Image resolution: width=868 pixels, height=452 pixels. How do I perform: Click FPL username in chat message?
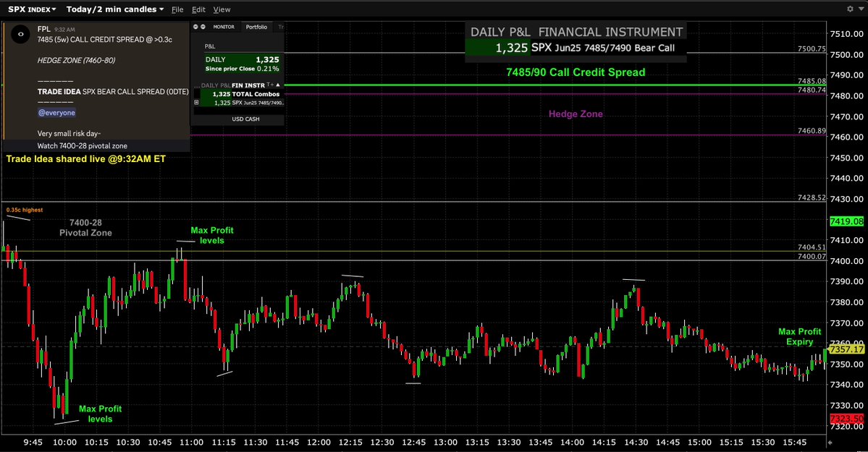[43, 29]
